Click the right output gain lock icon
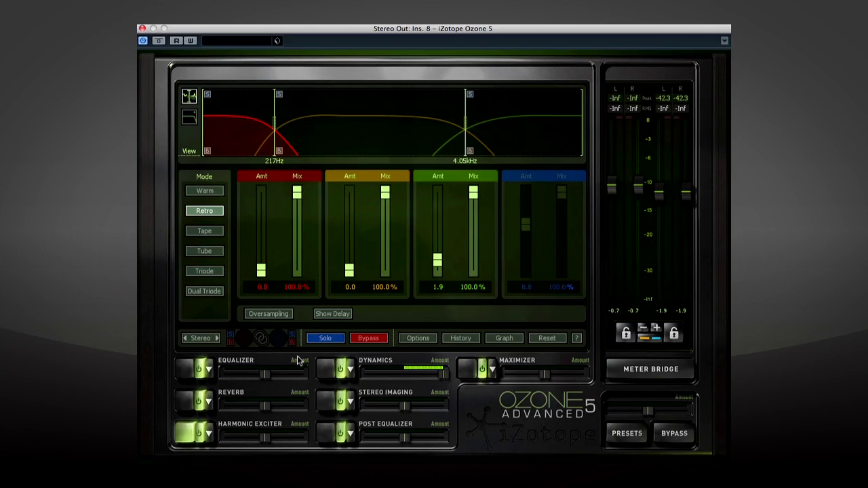Screen dimensions: 868x488 [674, 333]
